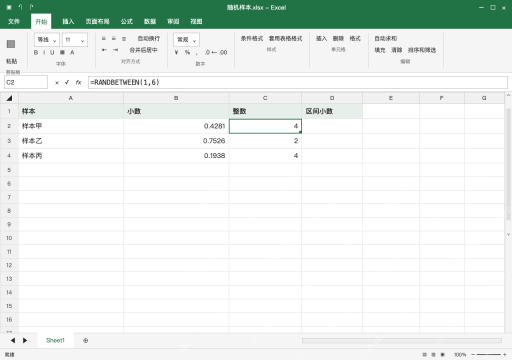Screen dimensions: 512x360
Task: Click 填充 fill button
Action: 380,50
